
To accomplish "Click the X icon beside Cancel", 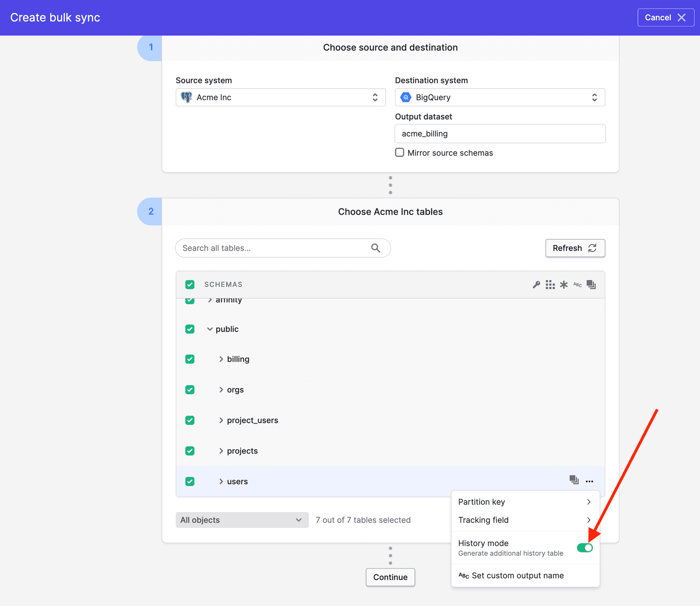I will coord(681,17).
